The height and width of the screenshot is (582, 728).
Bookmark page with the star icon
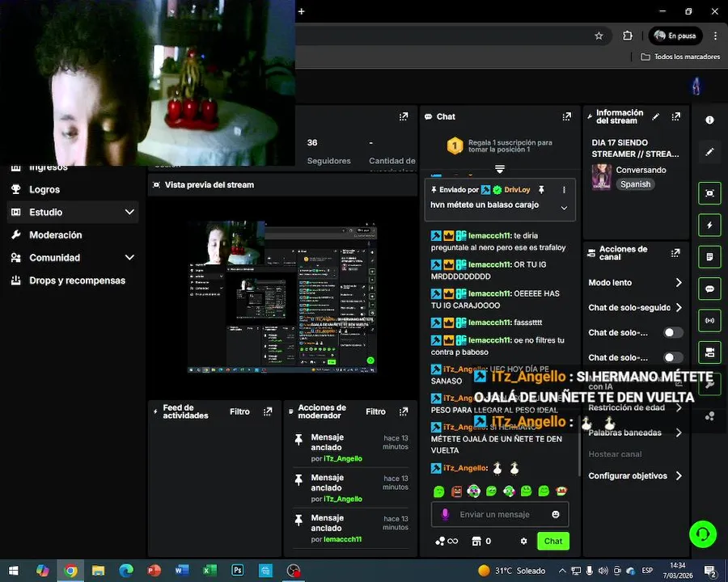click(599, 36)
